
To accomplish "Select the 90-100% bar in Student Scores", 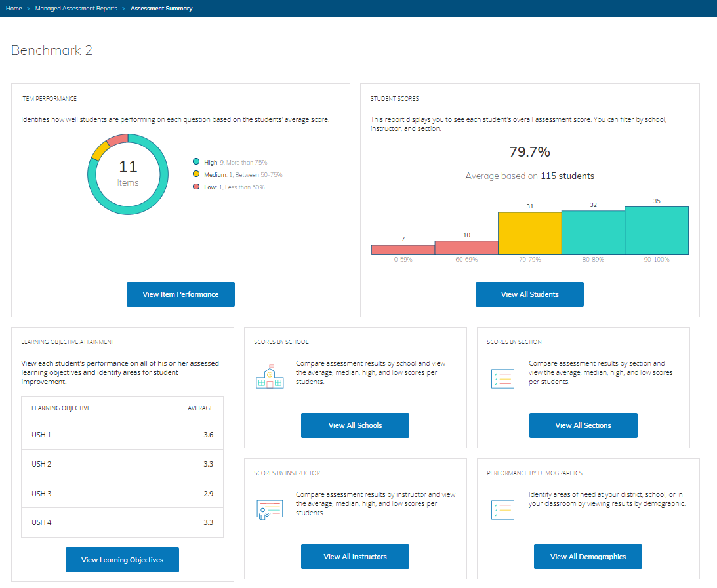I will pyautogui.click(x=656, y=231).
